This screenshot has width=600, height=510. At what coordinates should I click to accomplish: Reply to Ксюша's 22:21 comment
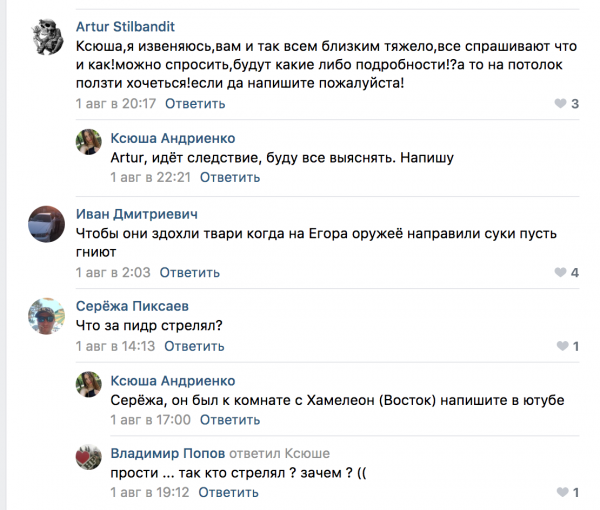coord(229,177)
